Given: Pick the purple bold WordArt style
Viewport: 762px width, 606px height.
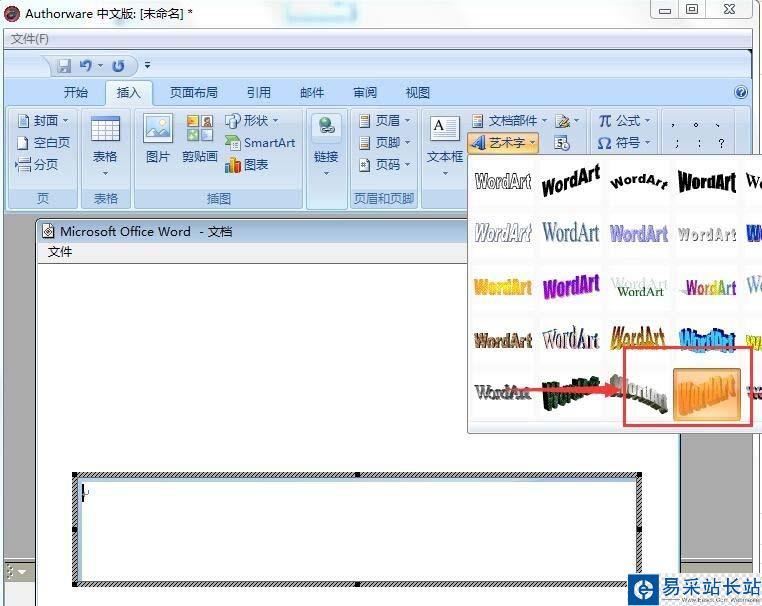Looking at the screenshot, I should click(x=571, y=286).
